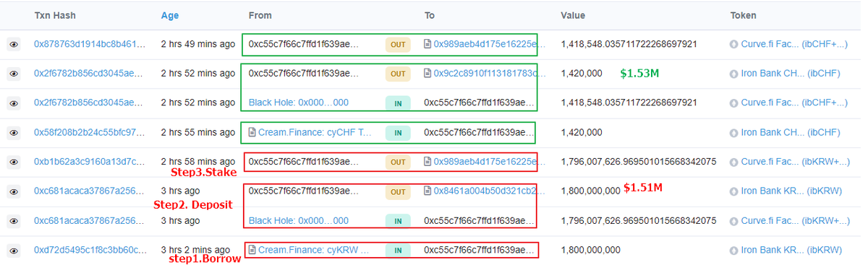Open transaction 0xb1b62a3c9160a13d7c
The height and width of the screenshot is (265, 868).
90,162
